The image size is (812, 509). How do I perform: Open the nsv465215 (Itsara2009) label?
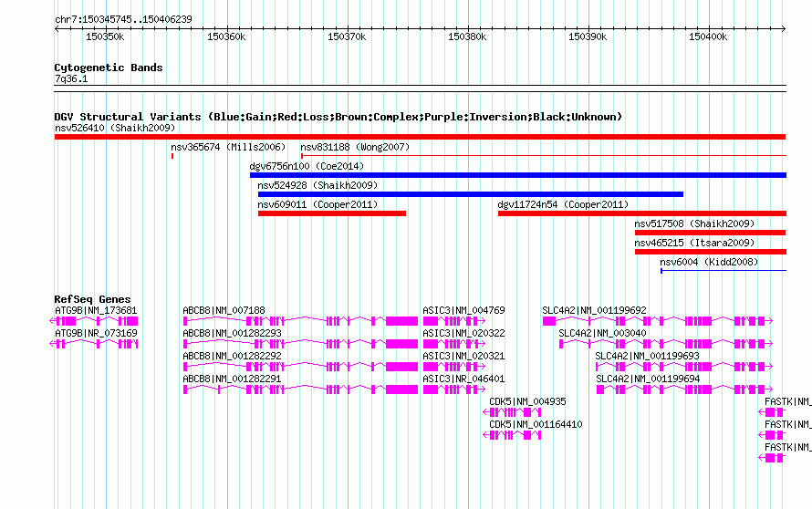click(x=695, y=243)
